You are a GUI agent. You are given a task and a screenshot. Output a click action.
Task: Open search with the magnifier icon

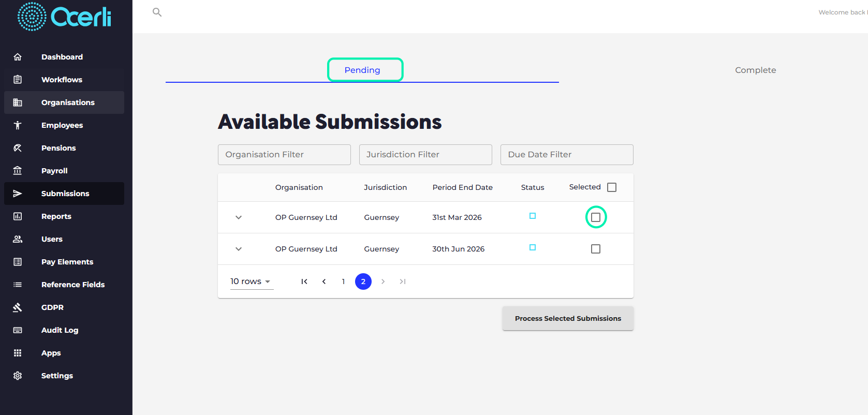click(x=157, y=12)
